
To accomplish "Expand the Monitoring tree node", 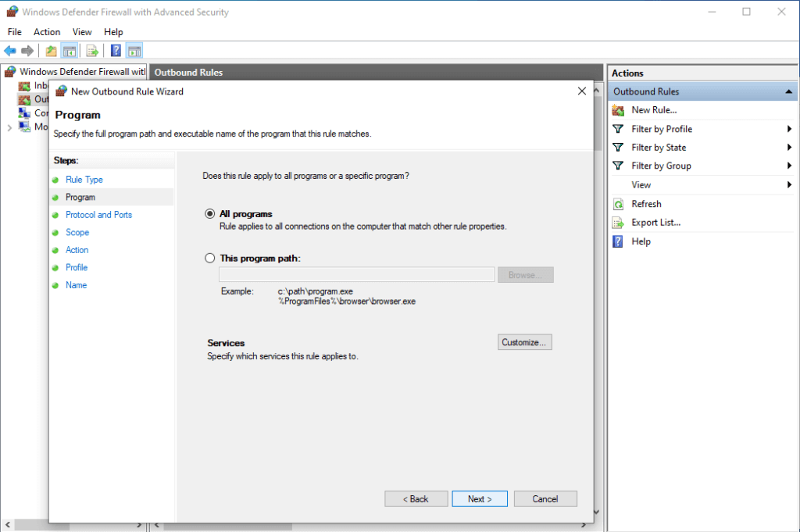I will pos(9,127).
